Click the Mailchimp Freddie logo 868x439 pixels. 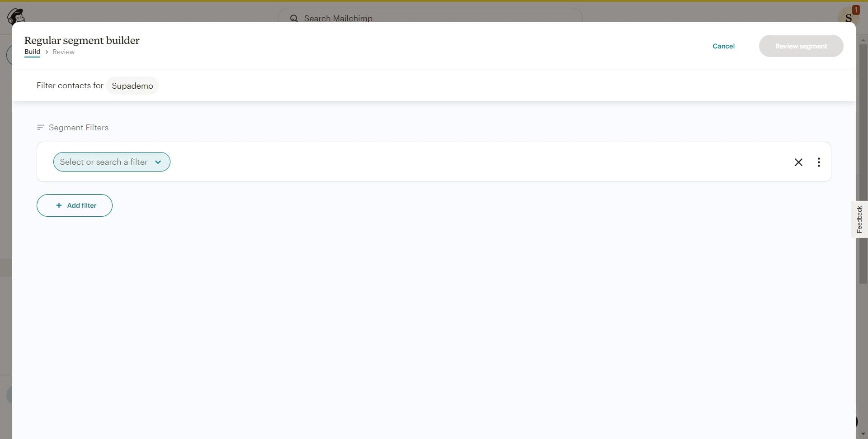tap(16, 16)
